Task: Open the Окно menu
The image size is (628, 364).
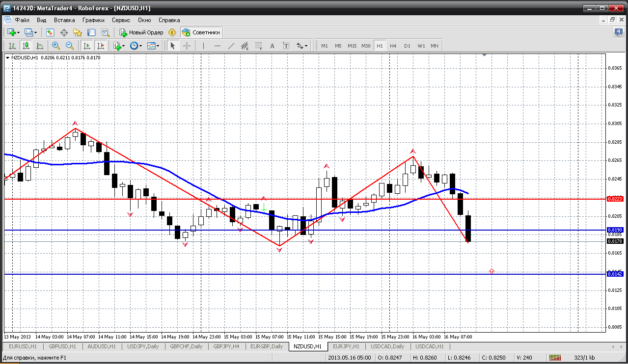Action: [144, 20]
